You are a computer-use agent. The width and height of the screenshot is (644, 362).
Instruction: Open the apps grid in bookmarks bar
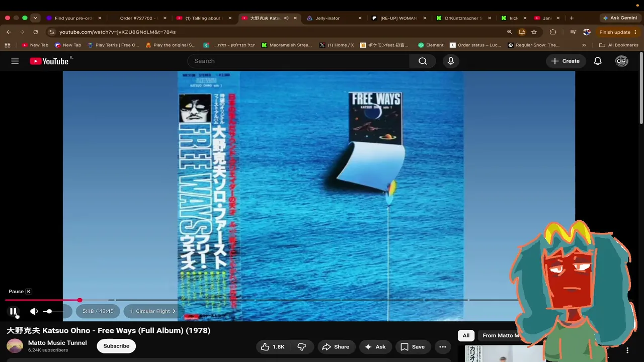click(8, 45)
